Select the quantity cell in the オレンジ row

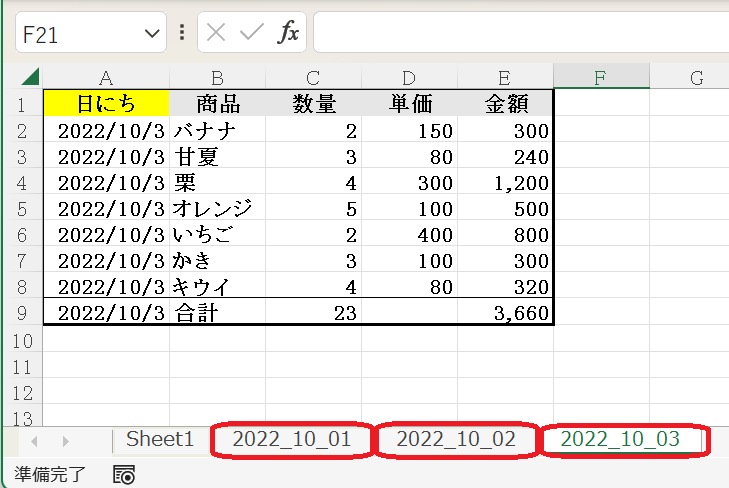313,208
